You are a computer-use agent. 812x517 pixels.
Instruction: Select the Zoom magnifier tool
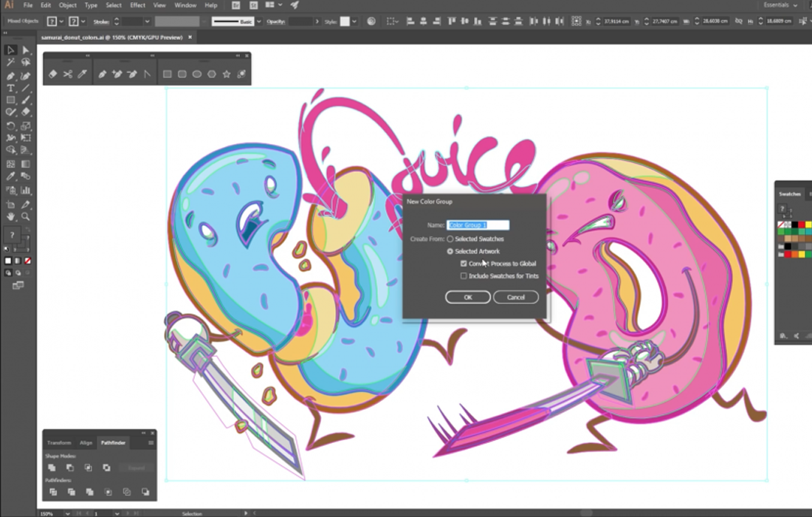pos(26,217)
